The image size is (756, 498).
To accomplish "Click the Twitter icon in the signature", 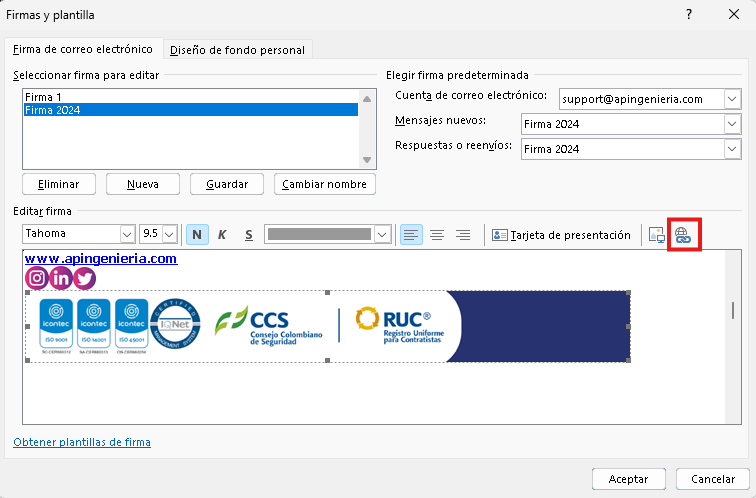I will click(84, 278).
